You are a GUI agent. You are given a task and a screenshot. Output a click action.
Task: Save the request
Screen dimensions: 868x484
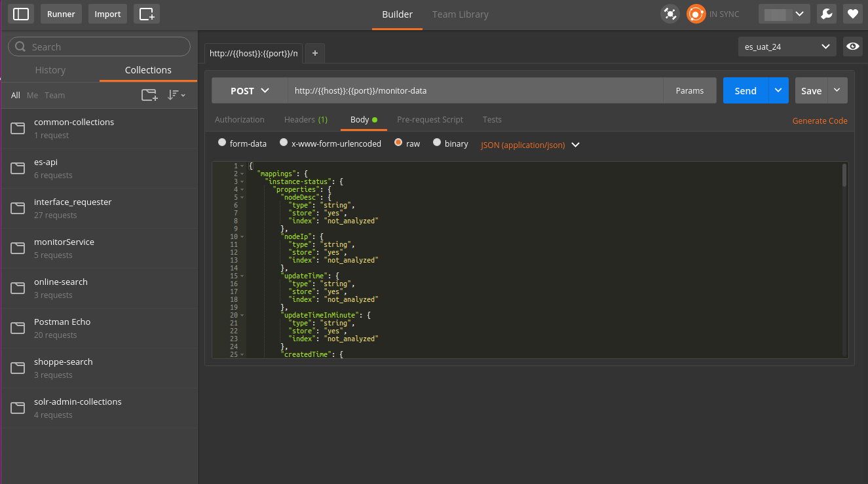(x=812, y=91)
